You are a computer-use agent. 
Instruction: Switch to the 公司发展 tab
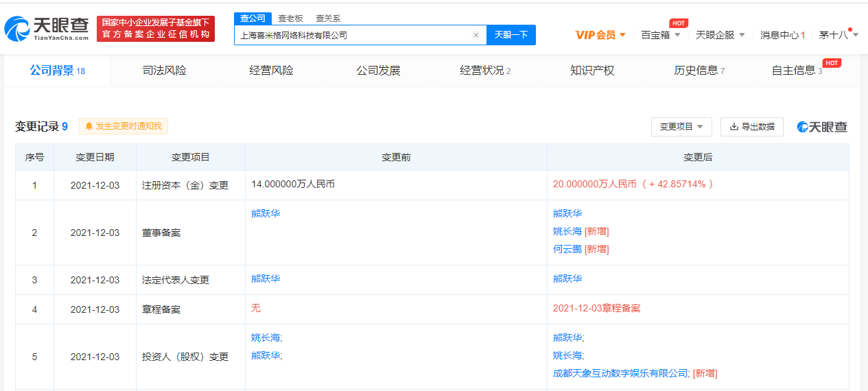[x=378, y=71]
